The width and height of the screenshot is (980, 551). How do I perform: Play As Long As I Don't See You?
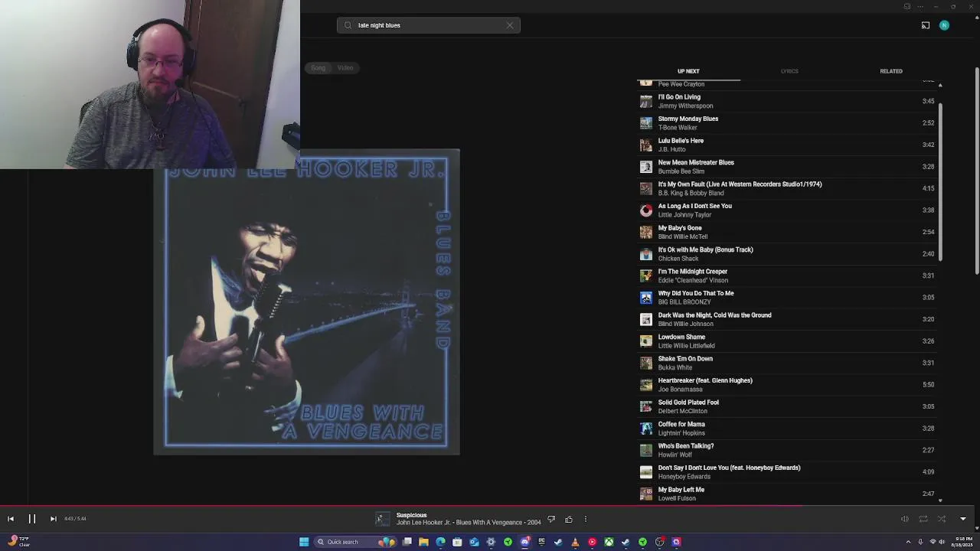click(x=787, y=210)
